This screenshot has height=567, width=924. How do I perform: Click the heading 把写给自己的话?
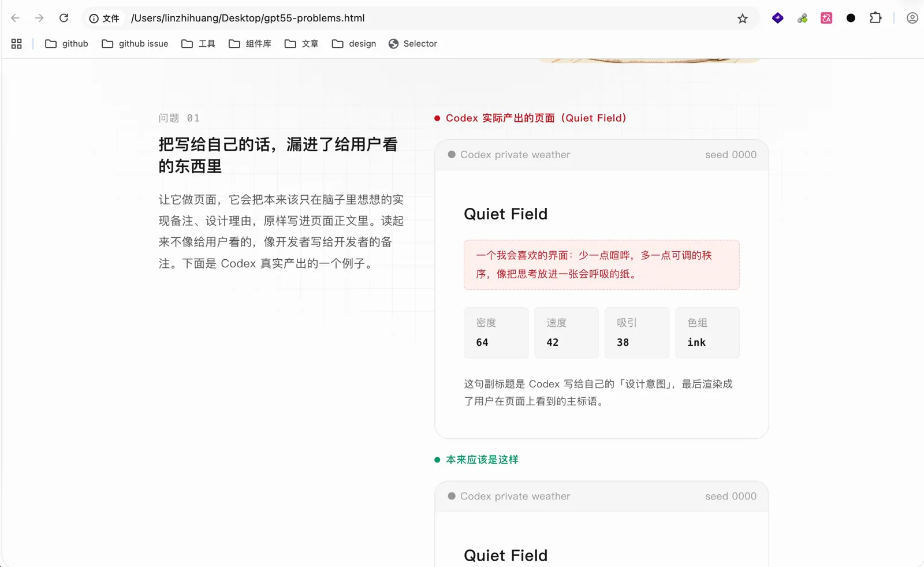click(278, 155)
